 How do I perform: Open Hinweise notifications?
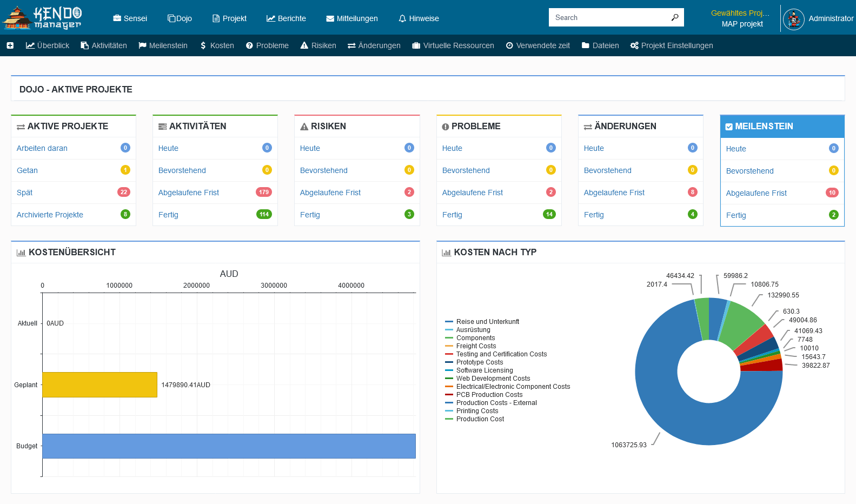(419, 18)
